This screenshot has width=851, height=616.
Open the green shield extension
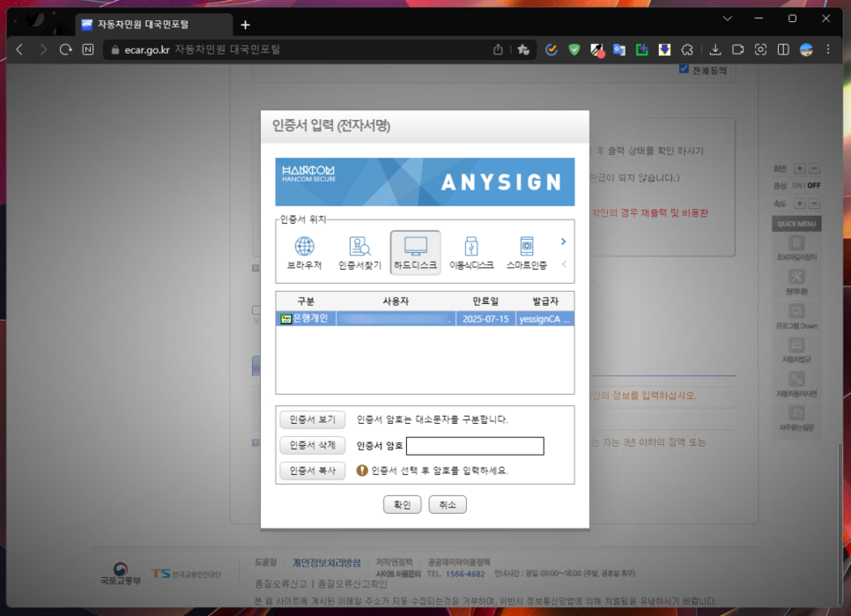tap(574, 50)
